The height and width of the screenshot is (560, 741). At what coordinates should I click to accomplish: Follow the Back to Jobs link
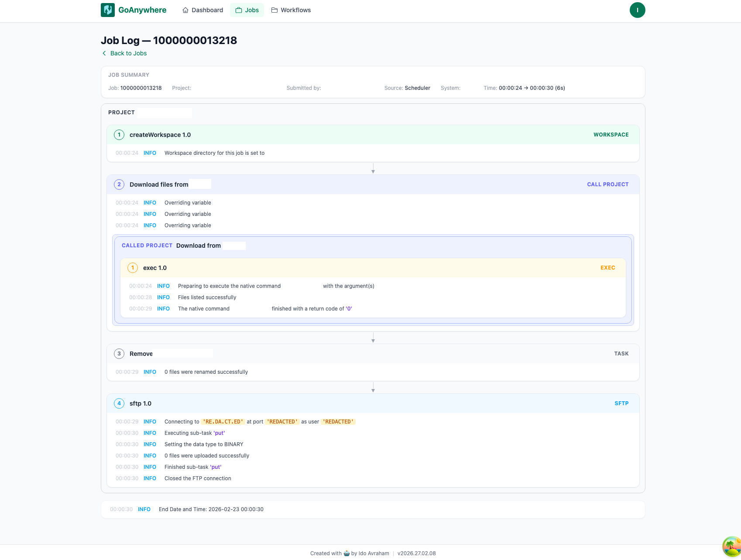[x=127, y=53]
